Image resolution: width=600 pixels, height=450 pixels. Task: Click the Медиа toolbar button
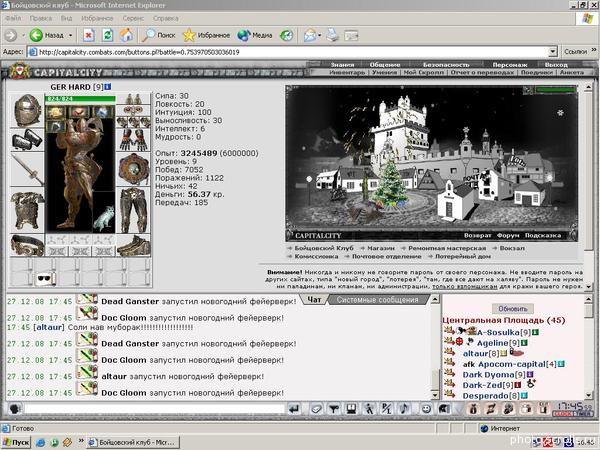point(255,35)
